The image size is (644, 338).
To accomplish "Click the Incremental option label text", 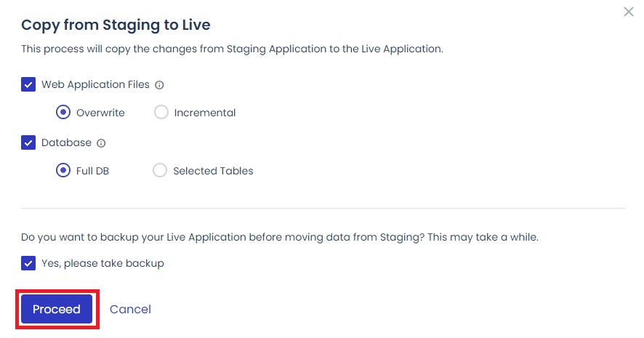I will point(205,113).
